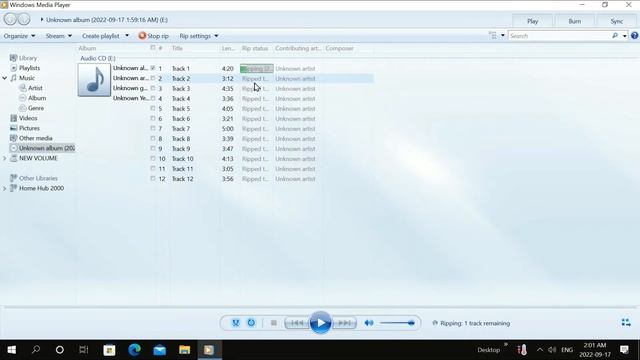Open the View options icon
The height and width of the screenshot is (360, 640).
click(x=493, y=36)
